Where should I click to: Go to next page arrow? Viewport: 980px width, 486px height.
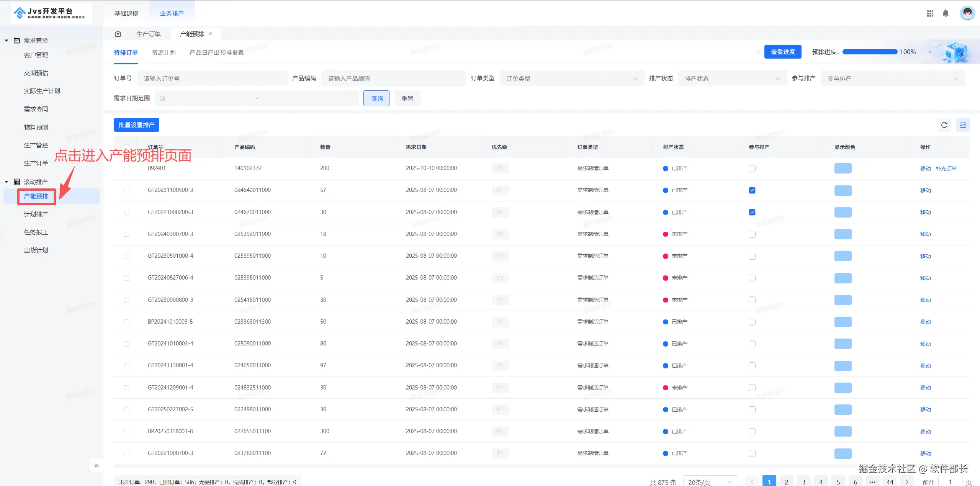[x=907, y=482]
